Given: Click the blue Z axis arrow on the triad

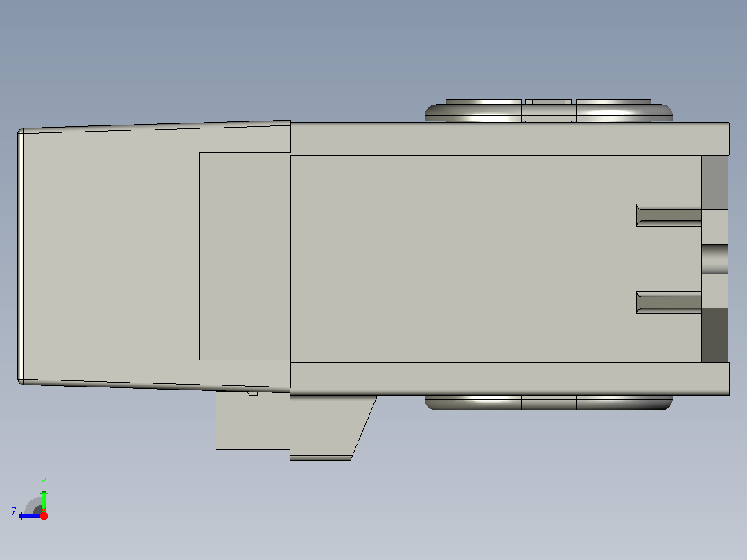Looking at the screenshot, I should point(28,516).
